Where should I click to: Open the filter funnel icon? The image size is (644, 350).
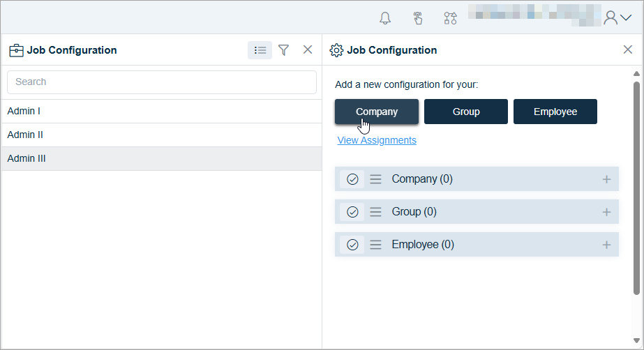click(x=283, y=50)
